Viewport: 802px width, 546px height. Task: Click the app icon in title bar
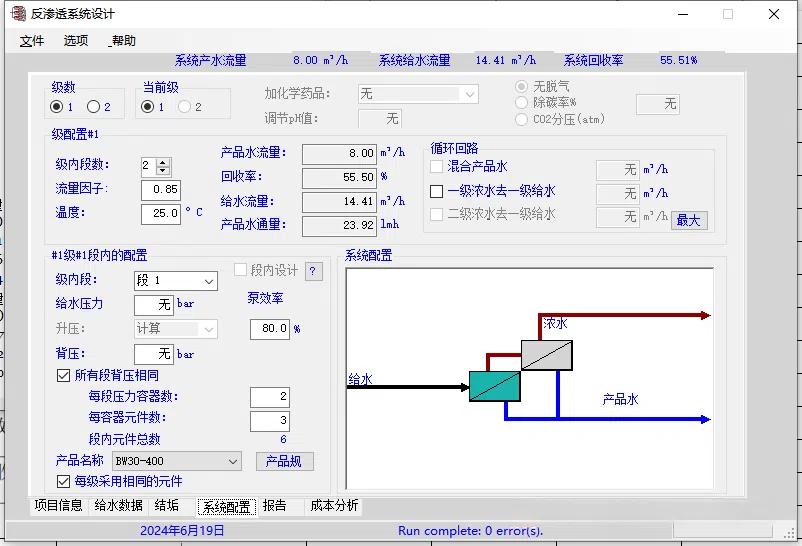click(x=18, y=13)
